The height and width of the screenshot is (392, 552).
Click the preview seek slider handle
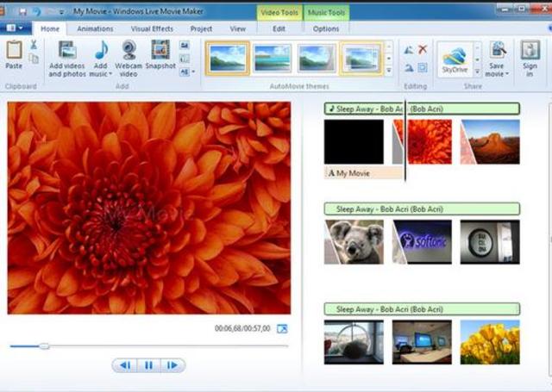tap(44, 346)
